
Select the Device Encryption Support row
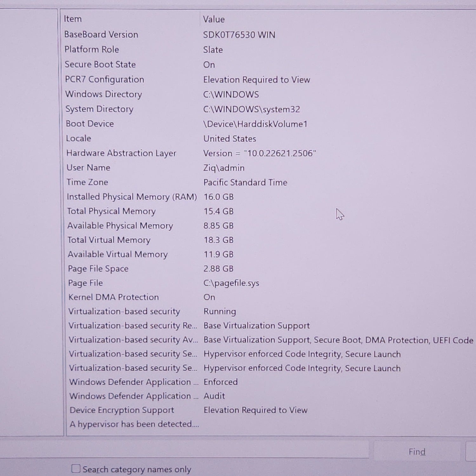(x=122, y=410)
